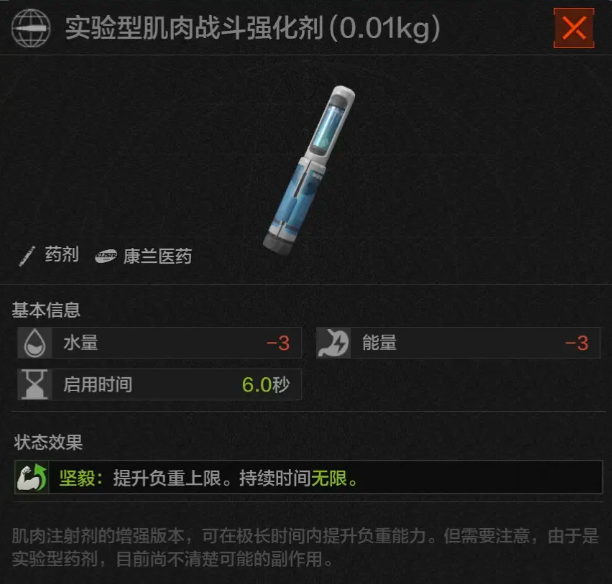Click the injector item image

[309, 170]
